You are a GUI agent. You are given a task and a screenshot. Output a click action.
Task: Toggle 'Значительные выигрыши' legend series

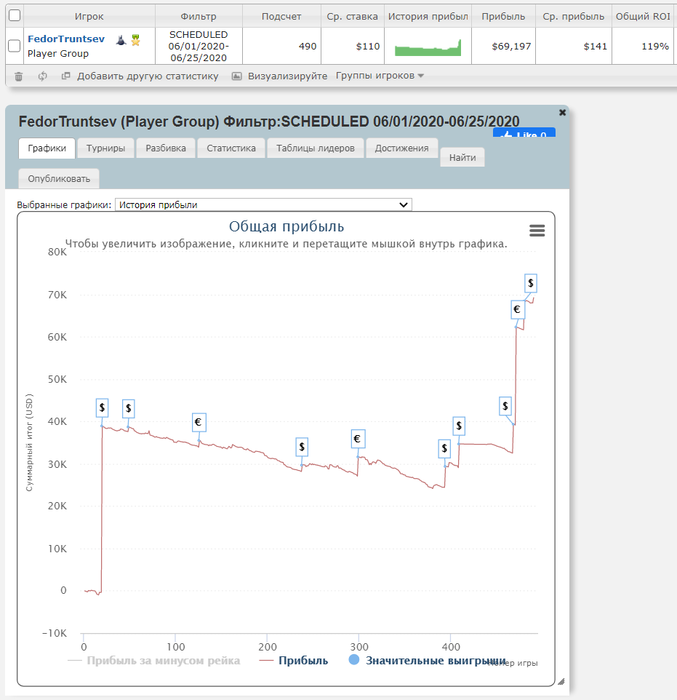click(x=427, y=660)
